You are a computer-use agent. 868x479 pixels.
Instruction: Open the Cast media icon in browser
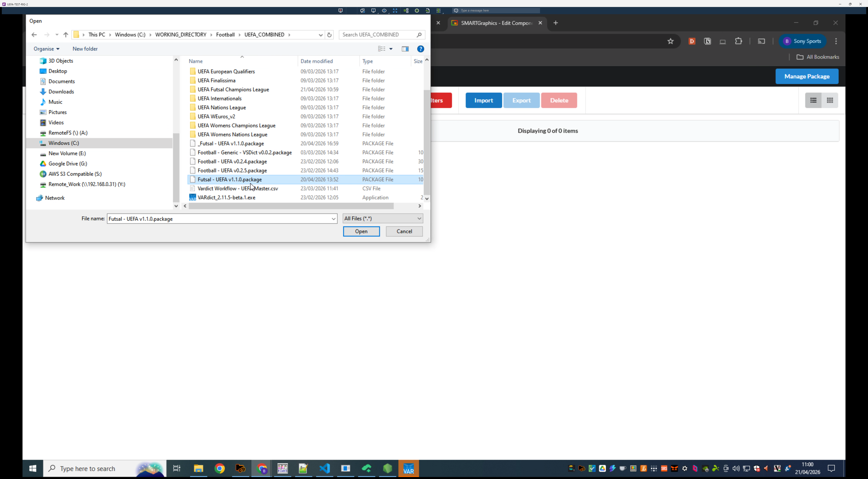point(762,41)
